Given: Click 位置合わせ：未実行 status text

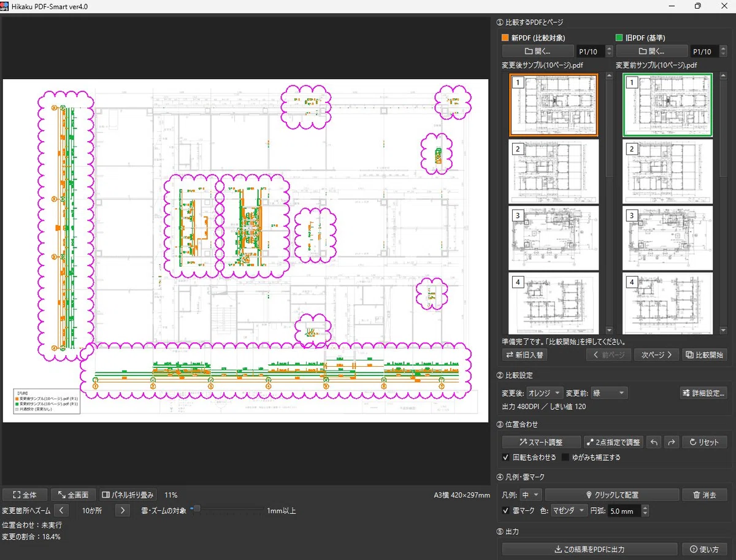Looking at the screenshot, I should (32, 525).
